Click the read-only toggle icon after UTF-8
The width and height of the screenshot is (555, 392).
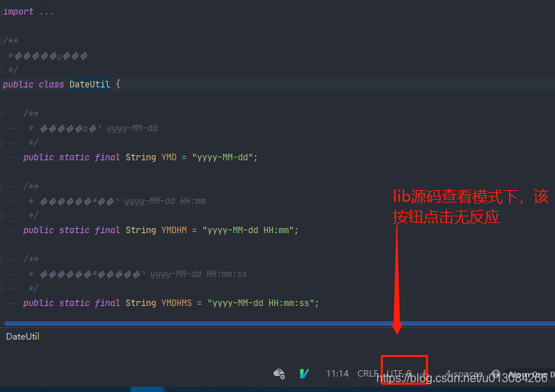click(424, 373)
